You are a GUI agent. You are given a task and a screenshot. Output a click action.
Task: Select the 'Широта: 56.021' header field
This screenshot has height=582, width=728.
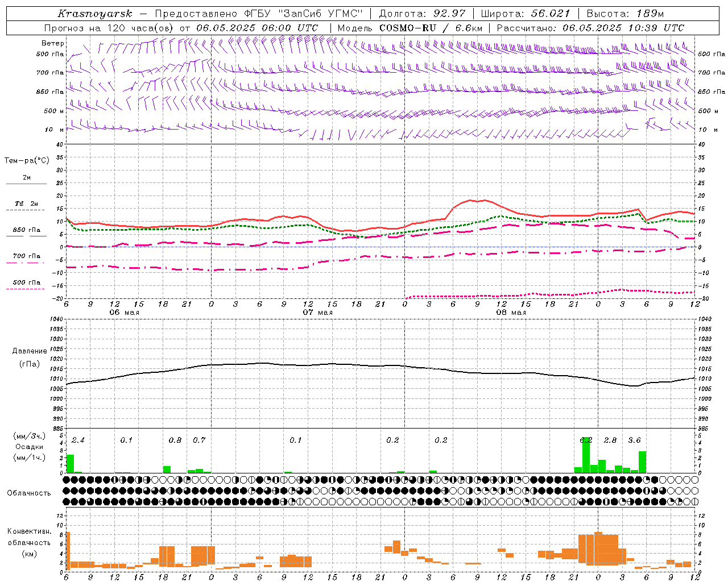point(526,14)
